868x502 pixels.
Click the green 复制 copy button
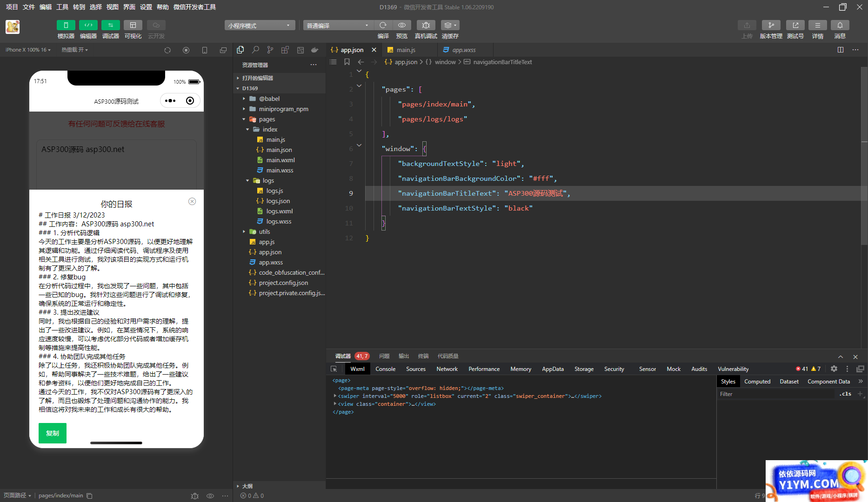(x=53, y=433)
